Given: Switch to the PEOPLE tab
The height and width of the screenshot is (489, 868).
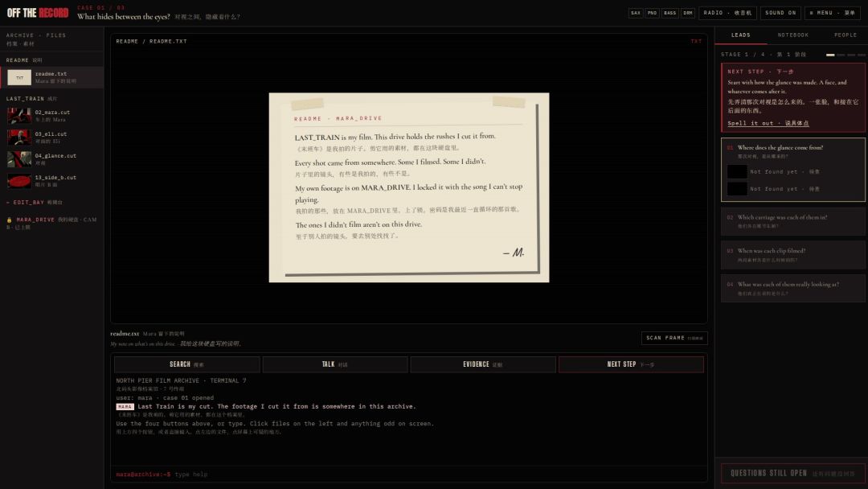Looking at the screenshot, I should [845, 35].
